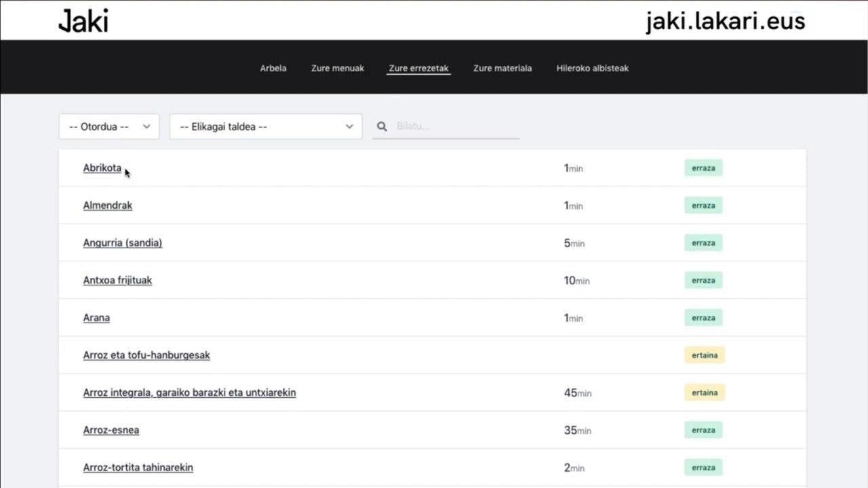
Task: Open Arroz integrala, garaiko barazki recipe
Action: coord(189,392)
